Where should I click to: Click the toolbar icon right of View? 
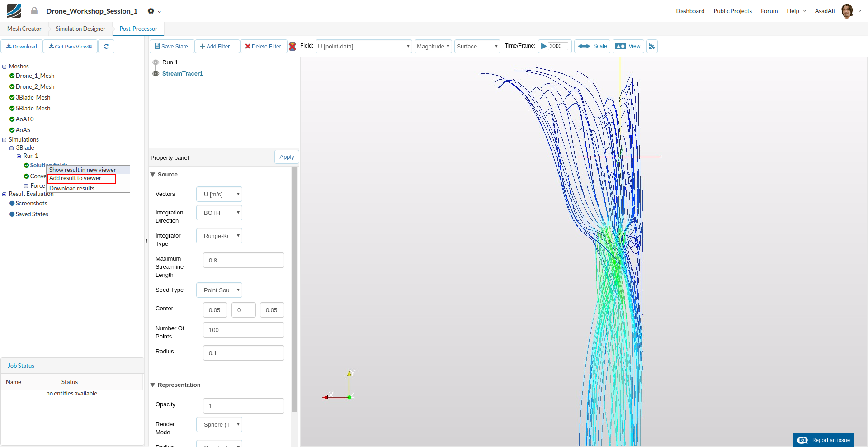[x=652, y=47]
